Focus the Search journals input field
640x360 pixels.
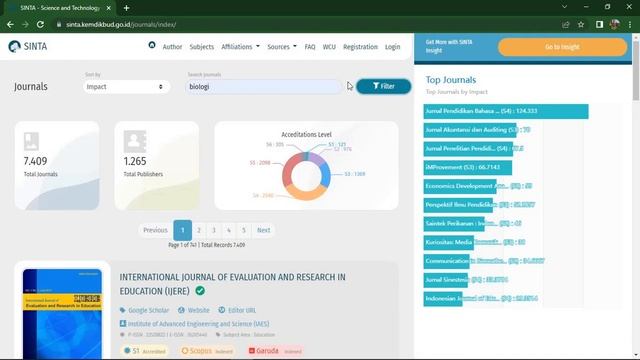(x=263, y=87)
